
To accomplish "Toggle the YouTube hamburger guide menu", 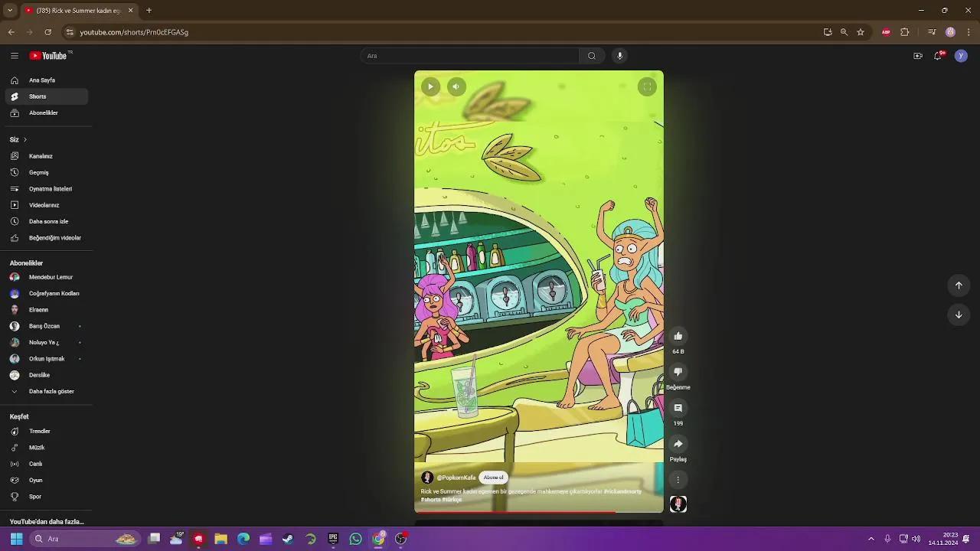I will pyautogui.click(x=15, y=56).
